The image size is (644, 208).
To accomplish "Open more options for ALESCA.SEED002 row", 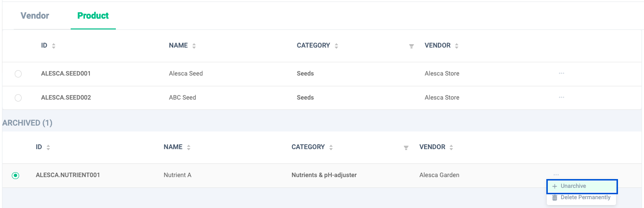I will [x=561, y=97].
